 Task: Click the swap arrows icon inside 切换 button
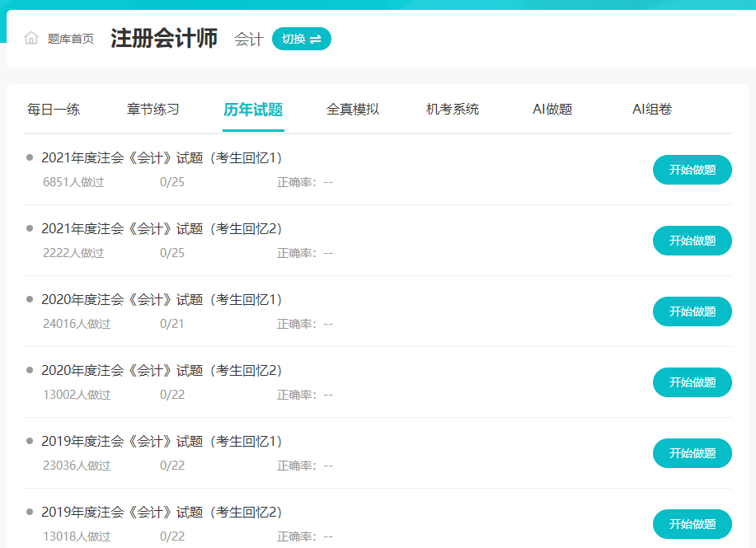[317, 38]
